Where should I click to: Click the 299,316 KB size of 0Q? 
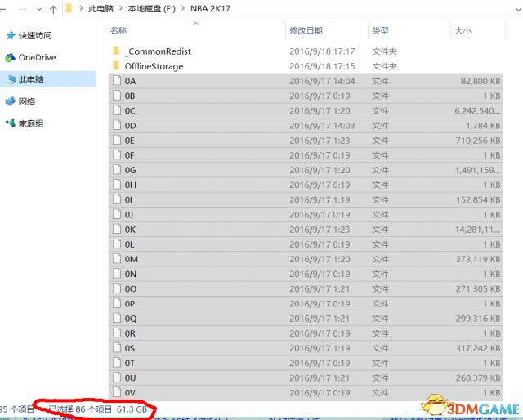click(478, 319)
